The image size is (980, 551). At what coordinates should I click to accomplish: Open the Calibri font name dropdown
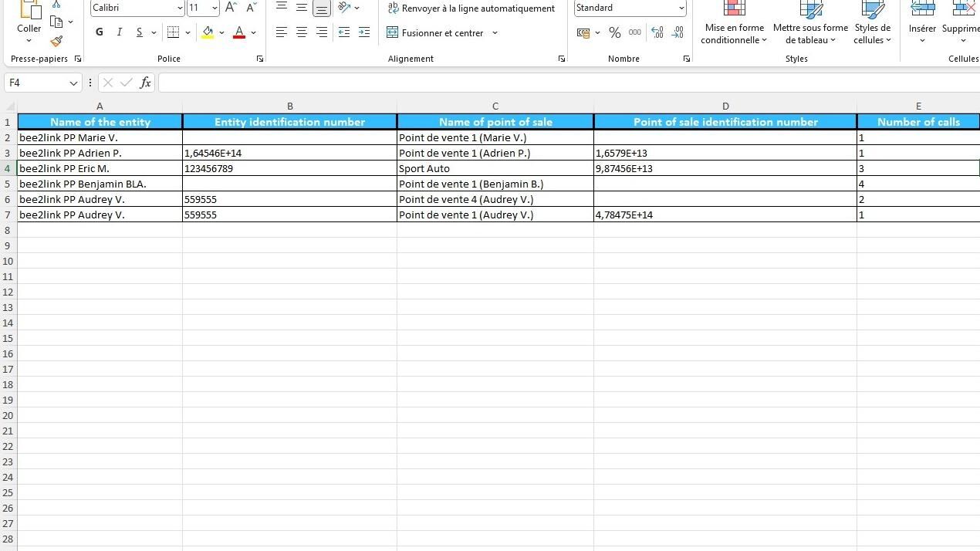(180, 8)
